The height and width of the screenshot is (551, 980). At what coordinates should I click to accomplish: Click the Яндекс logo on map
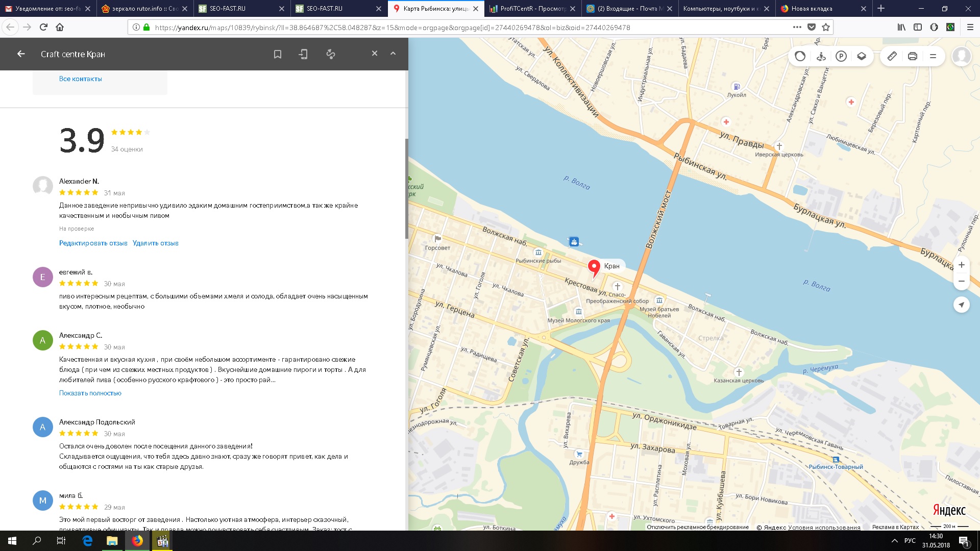(x=949, y=510)
